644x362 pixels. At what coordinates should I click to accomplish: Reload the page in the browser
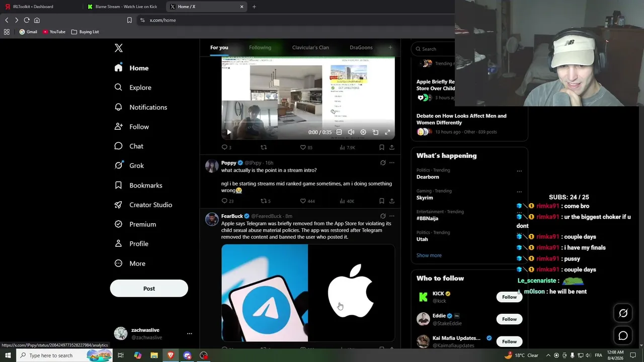pos(27,20)
